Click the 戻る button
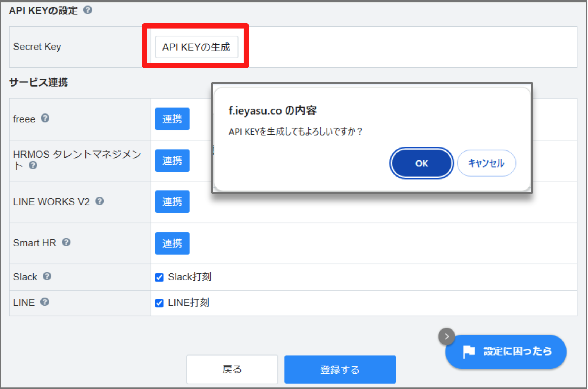This screenshot has height=389, width=588. [x=232, y=369]
